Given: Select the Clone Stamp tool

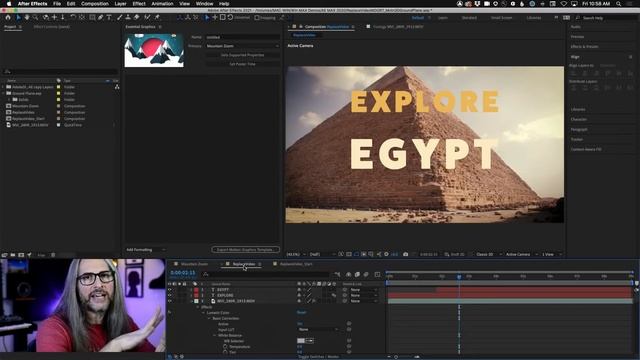Looking at the screenshot, I should coord(128,18).
